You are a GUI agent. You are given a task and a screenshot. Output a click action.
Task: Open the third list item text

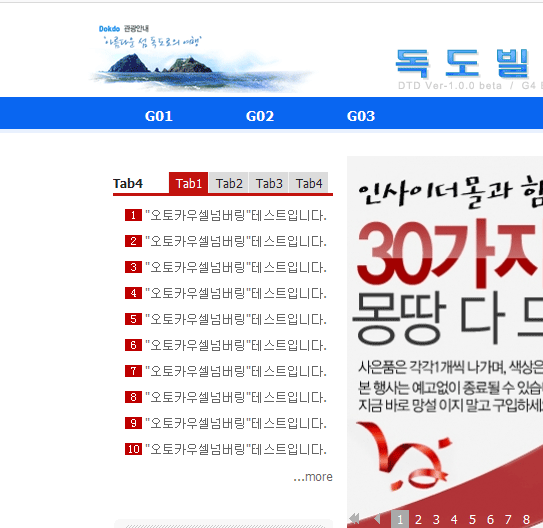click(236, 267)
